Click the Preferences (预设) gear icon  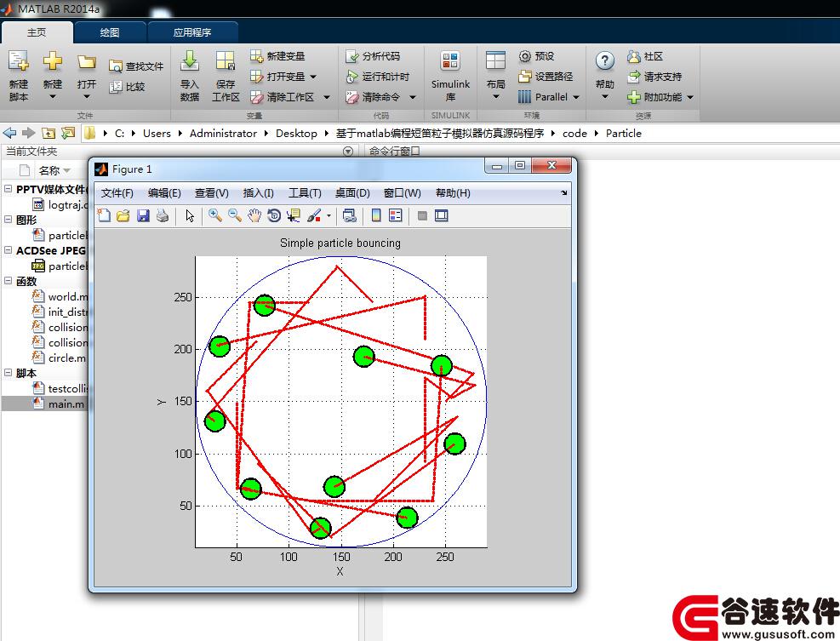[525, 56]
